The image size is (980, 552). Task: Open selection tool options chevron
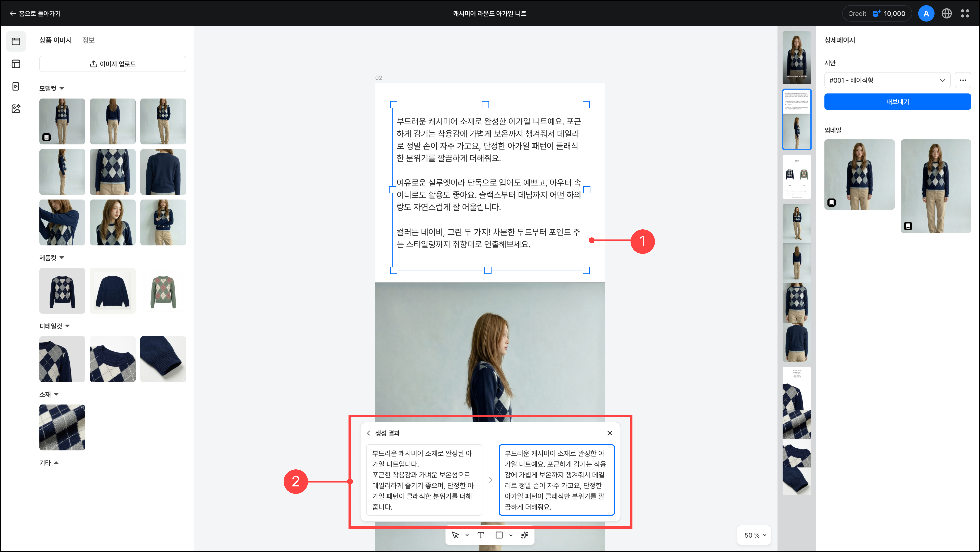click(x=467, y=535)
